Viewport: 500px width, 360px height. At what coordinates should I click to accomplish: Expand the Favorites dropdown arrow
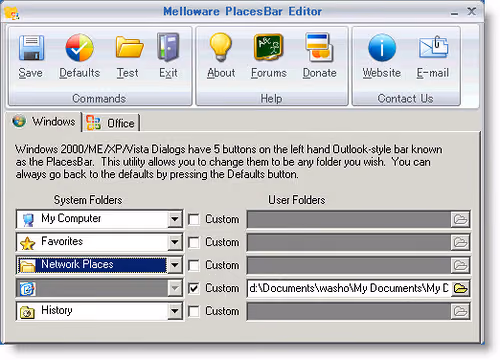(175, 242)
